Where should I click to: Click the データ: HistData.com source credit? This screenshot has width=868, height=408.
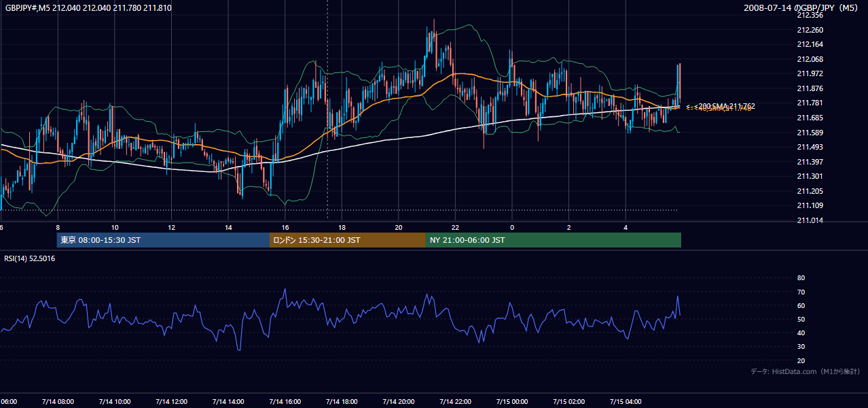pyautogui.click(x=806, y=371)
